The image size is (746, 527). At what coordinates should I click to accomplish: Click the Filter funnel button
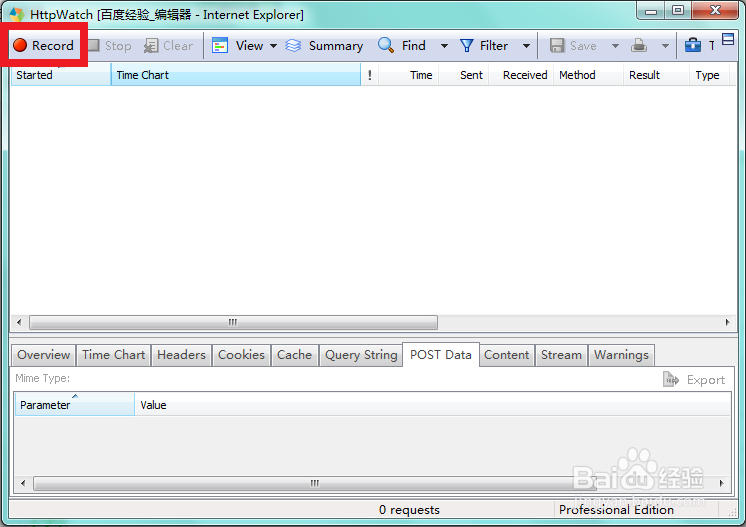pos(484,46)
